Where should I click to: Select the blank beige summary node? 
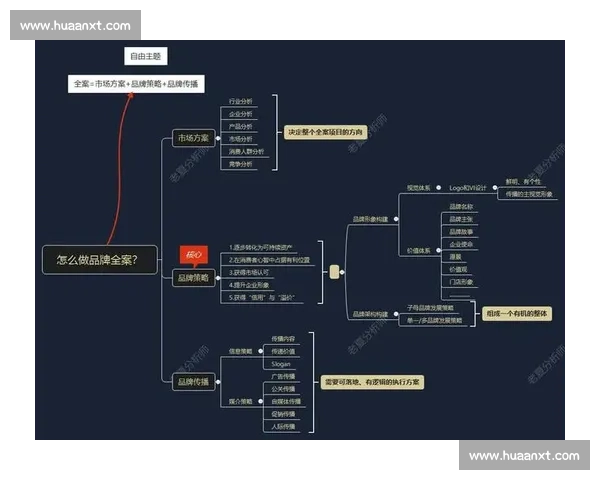334,271
